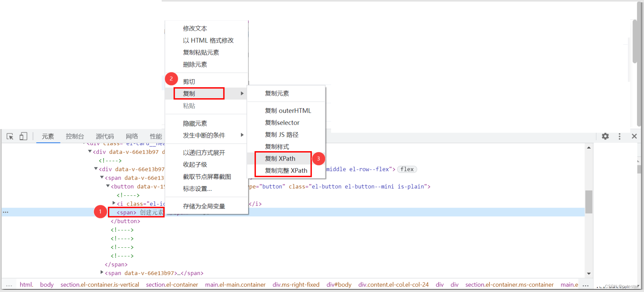Select breadcrumb section.el-container.ms-container
Viewport: 644px width, 292px height.
tap(509, 285)
